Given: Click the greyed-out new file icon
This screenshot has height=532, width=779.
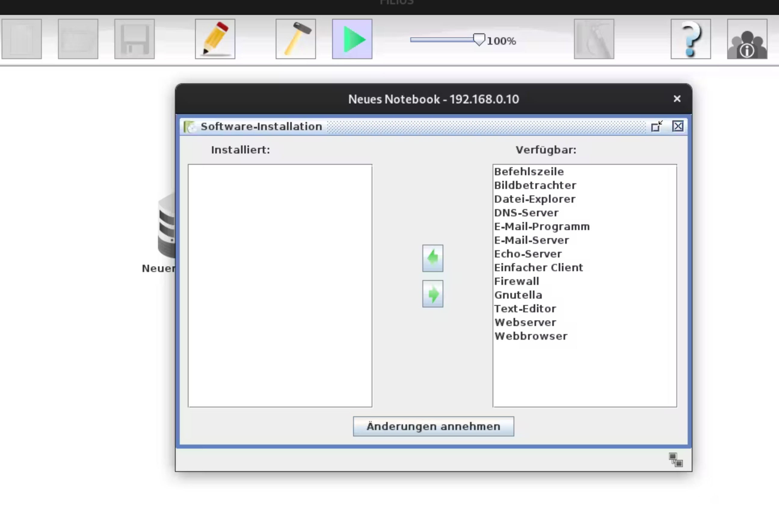Looking at the screenshot, I should click(21, 39).
